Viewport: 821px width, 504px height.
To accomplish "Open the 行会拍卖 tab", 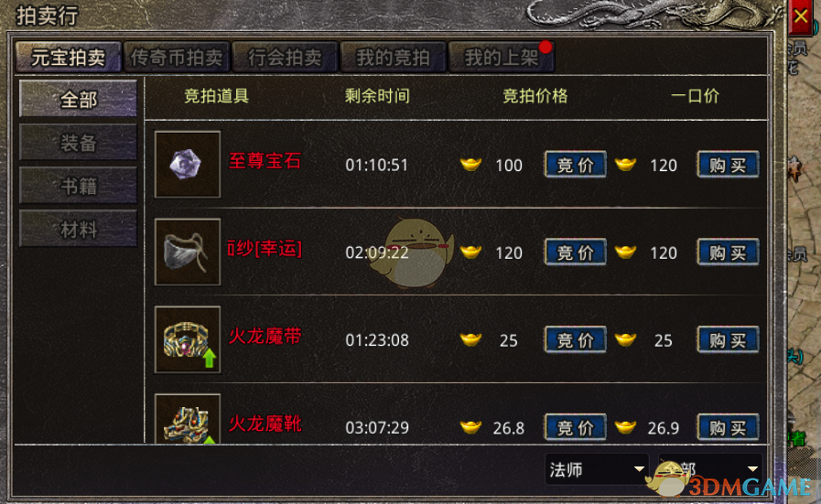I will coord(285,57).
